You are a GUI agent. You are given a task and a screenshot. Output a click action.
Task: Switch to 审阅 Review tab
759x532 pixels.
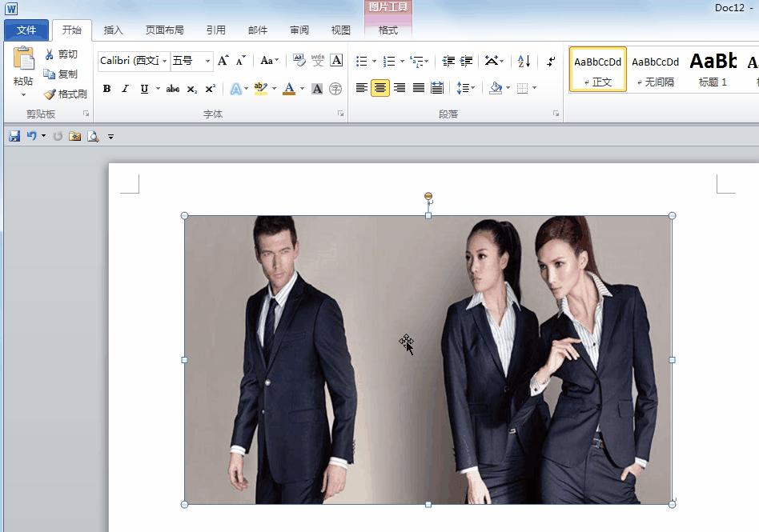coord(299,30)
